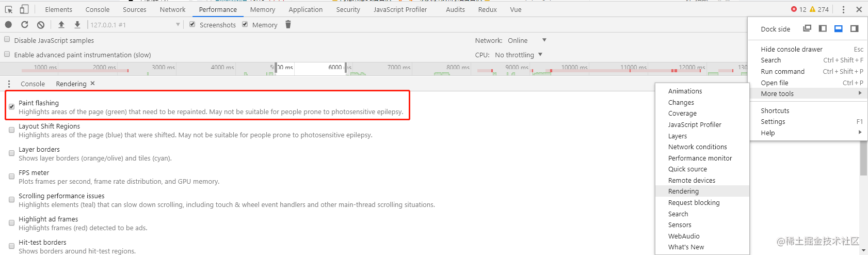Load profile with upload arrow icon
The width and height of the screenshot is (868, 255).
pos(61,24)
